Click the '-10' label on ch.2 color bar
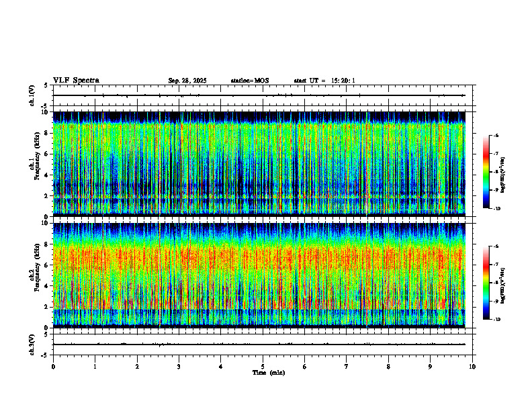This screenshot has width=532, height=411. [496, 320]
